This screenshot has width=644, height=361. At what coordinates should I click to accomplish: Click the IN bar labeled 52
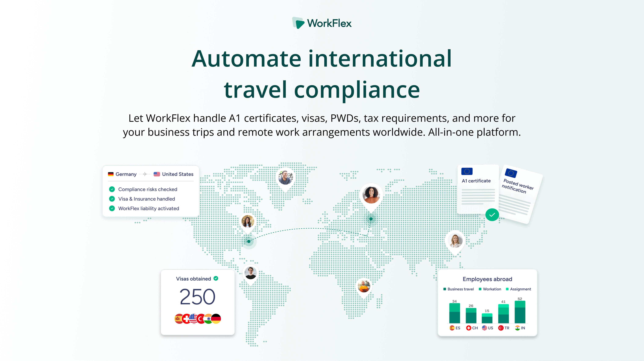pos(520,312)
